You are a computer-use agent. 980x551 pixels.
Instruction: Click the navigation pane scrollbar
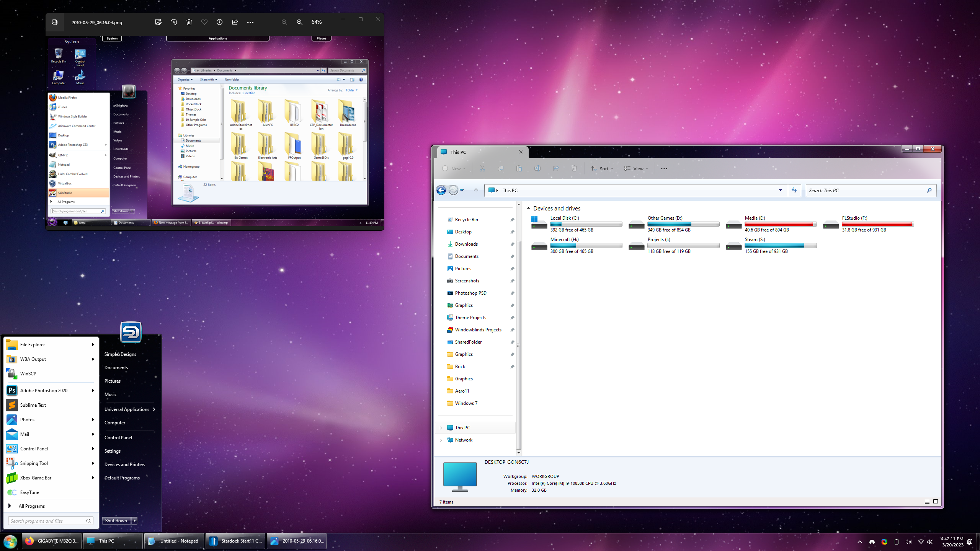point(519,344)
